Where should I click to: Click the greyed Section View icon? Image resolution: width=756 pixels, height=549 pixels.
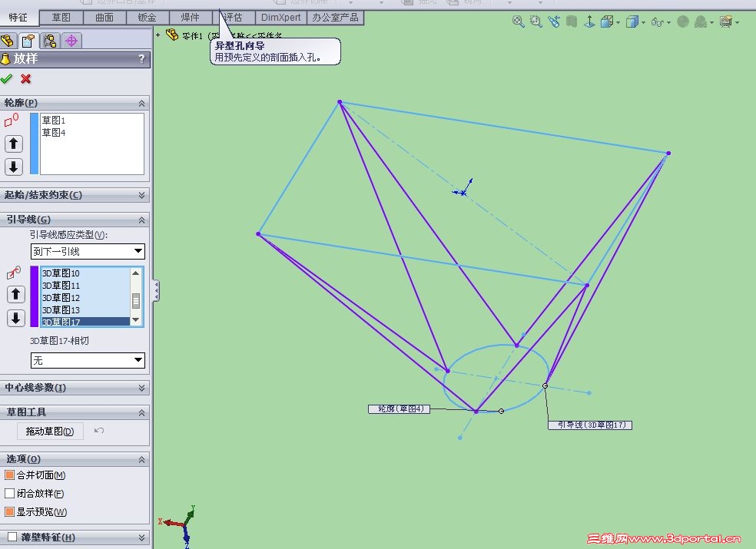pos(572,21)
